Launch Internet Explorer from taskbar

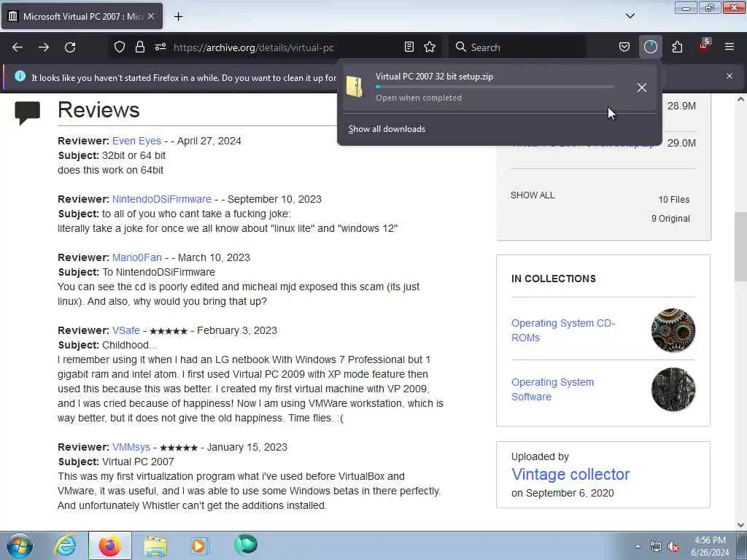65,545
